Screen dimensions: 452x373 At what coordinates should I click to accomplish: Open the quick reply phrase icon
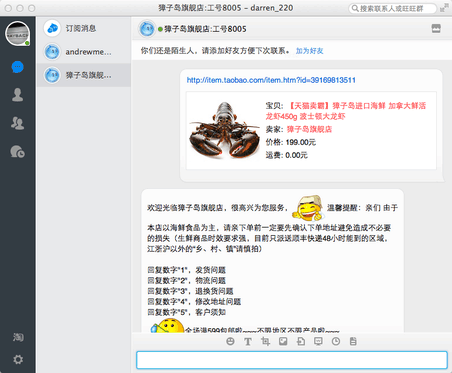click(x=318, y=341)
